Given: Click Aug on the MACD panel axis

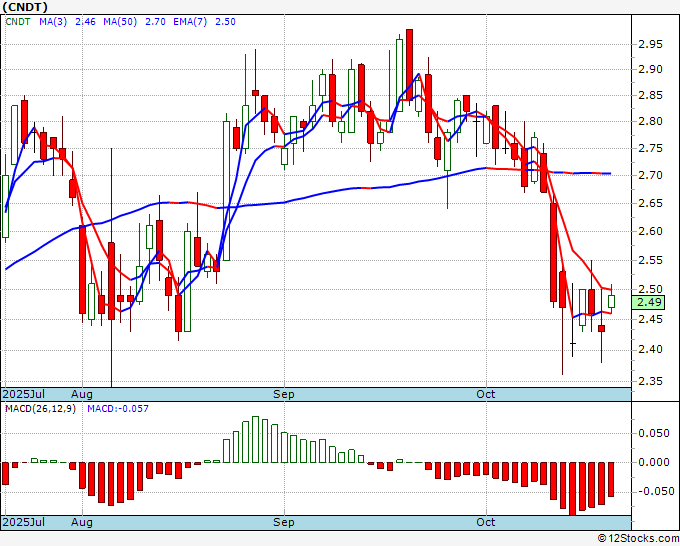Looking at the screenshot, I should tap(82, 522).
